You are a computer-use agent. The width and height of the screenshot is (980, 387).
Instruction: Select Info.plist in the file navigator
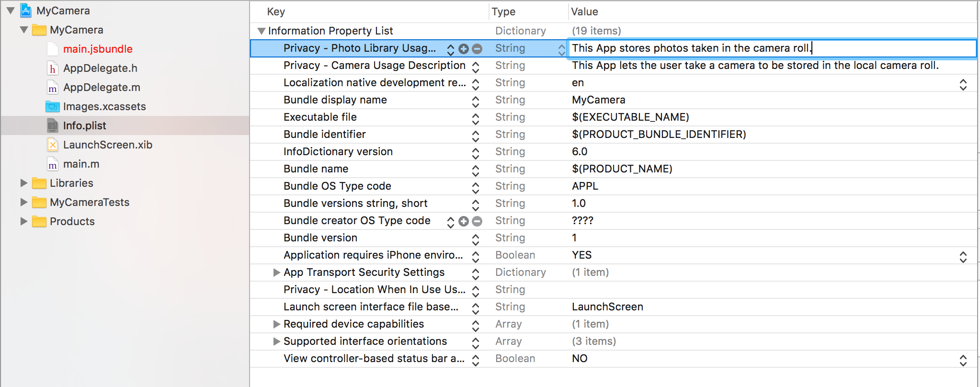[x=84, y=125]
